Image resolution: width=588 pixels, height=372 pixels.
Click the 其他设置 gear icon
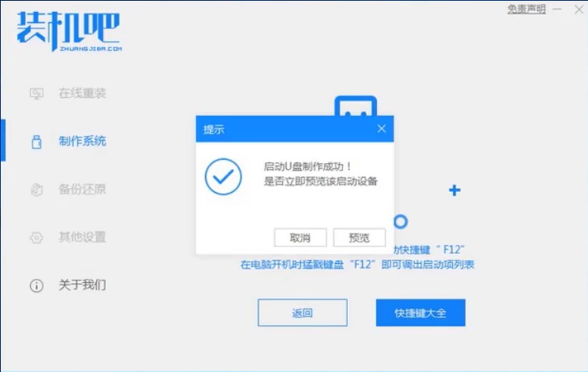(x=36, y=238)
